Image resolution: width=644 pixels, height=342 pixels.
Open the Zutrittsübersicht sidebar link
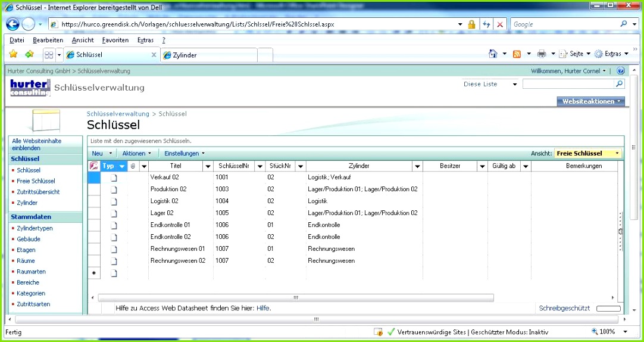click(38, 192)
